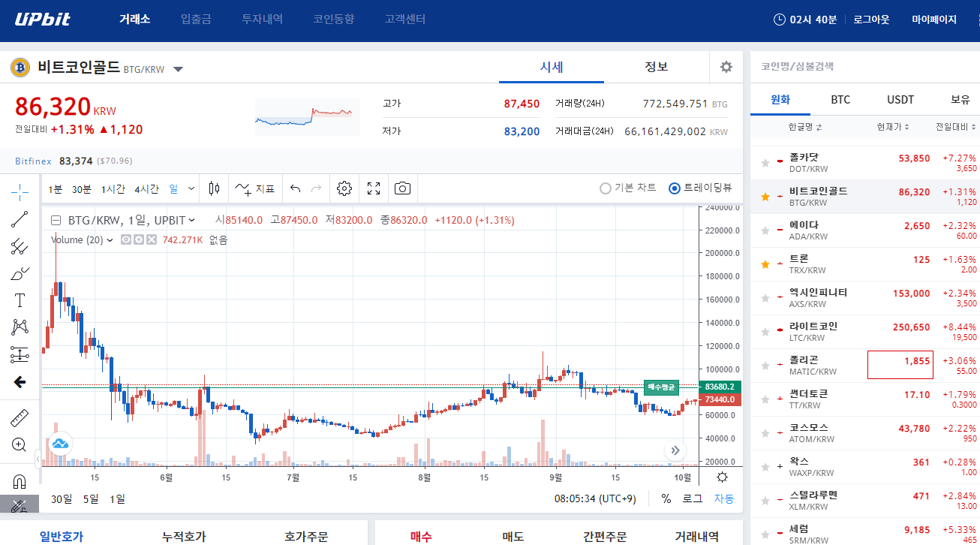Remove 트론 from favorites via star
Screen dimensions: 980x545
(765, 264)
